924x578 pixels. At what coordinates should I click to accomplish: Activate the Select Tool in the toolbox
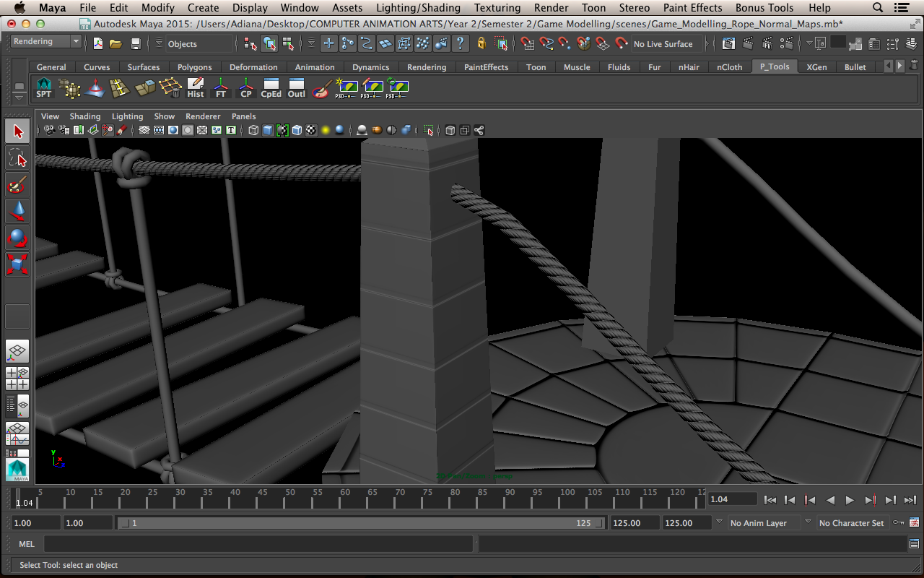pos(17,131)
